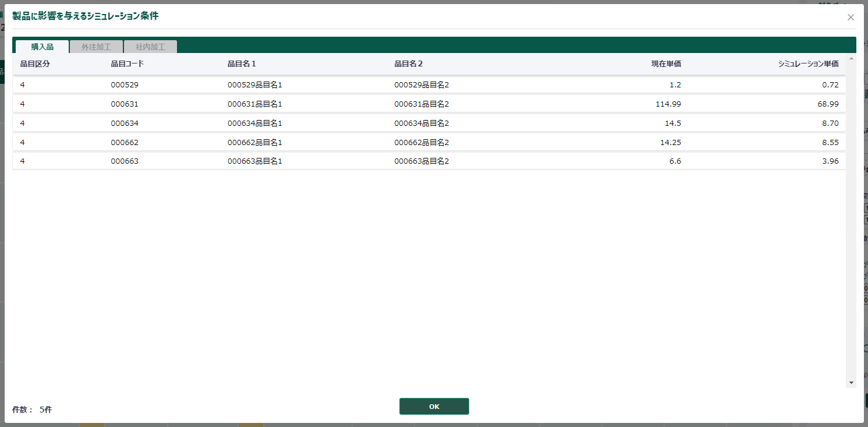The width and height of the screenshot is (868, 427).
Task: Select the row with code 000529
Action: (x=125, y=85)
